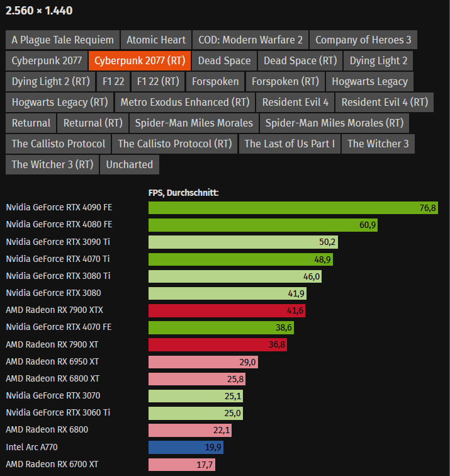Click the 38,6 value on RTX 4070 FE bar
The height and width of the screenshot is (476, 450).
coord(283,327)
